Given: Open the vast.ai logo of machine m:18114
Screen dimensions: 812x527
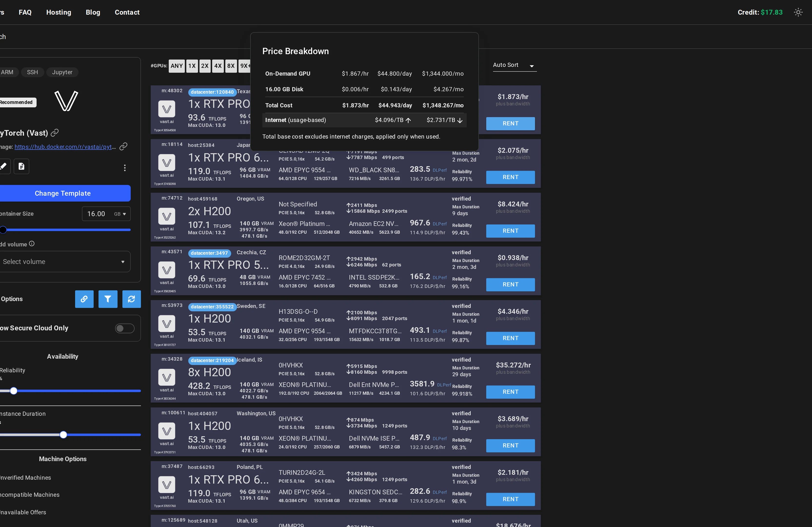Looking at the screenshot, I should (167, 163).
